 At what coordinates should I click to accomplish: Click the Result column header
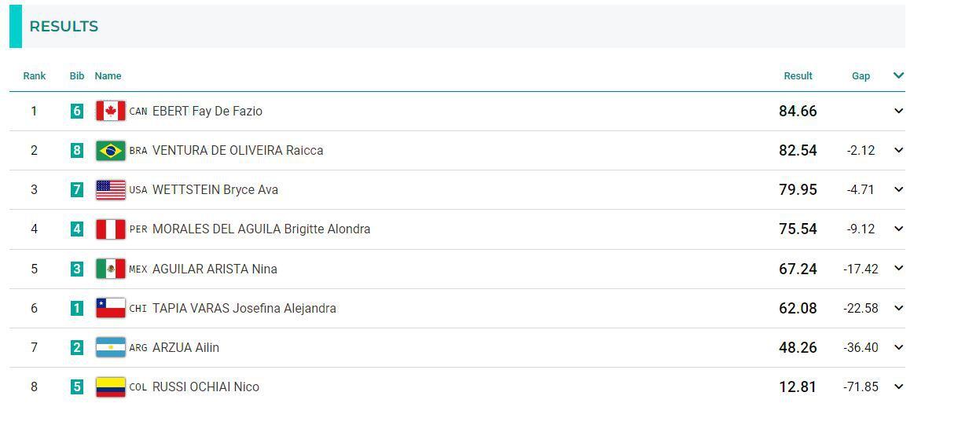click(798, 76)
